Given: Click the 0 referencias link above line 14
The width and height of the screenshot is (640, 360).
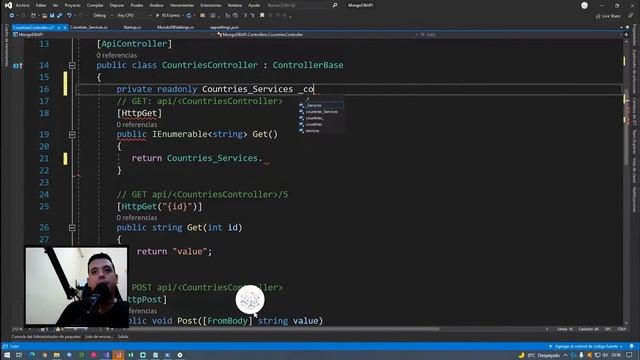Looking at the screenshot, I should [117, 55].
